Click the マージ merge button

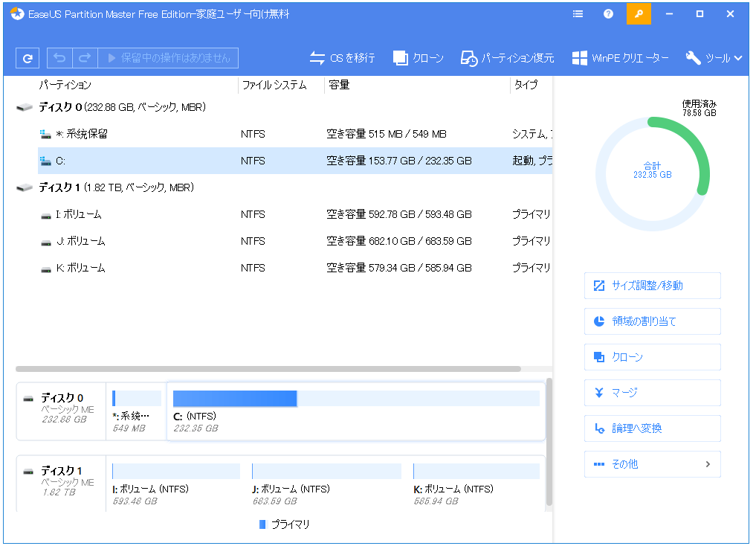(x=652, y=393)
